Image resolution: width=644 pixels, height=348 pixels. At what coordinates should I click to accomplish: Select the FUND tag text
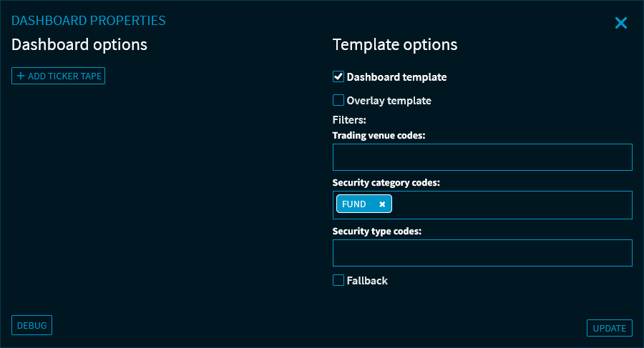(x=354, y=204)
